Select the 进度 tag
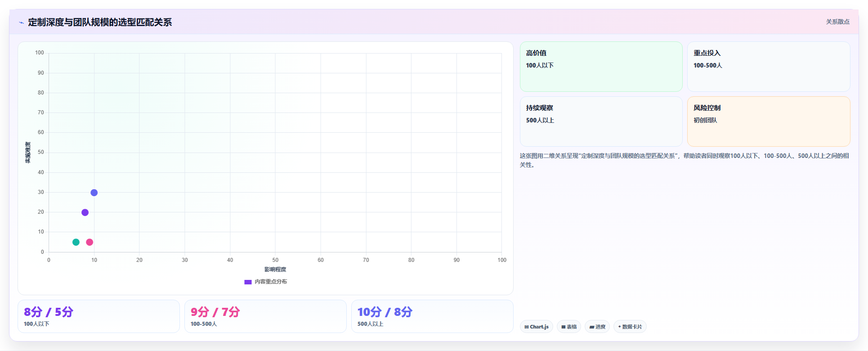This screenshot has width=868, height=351. (597, 327)
